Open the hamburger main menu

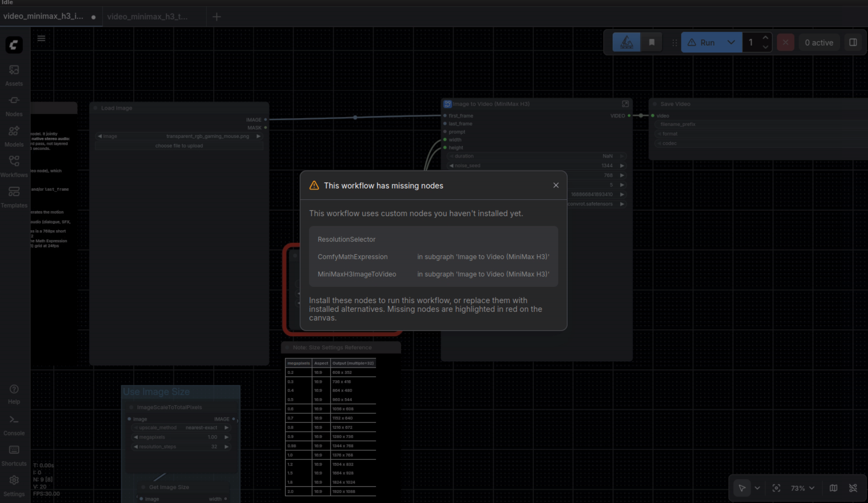point(41,38)
